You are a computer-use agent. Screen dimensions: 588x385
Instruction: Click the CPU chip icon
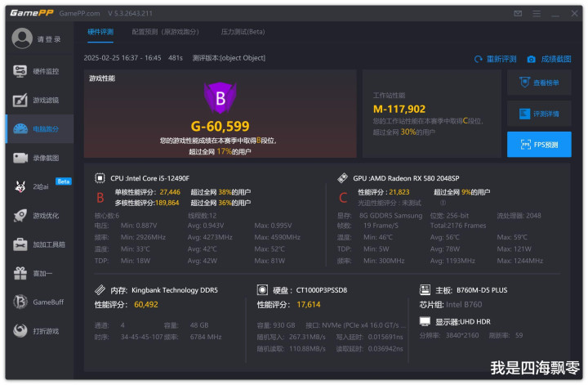click(100, 178)
